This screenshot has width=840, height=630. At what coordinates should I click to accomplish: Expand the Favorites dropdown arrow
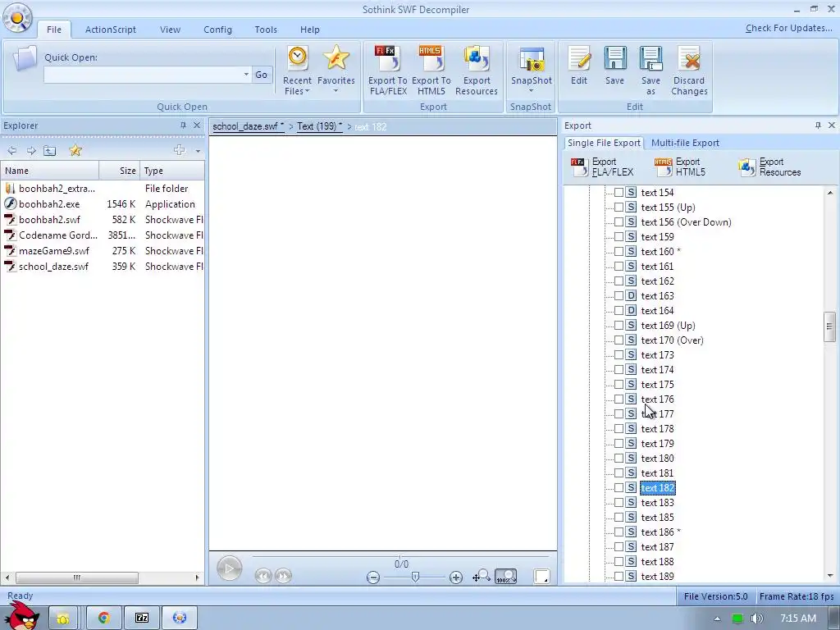coord(336,91)
